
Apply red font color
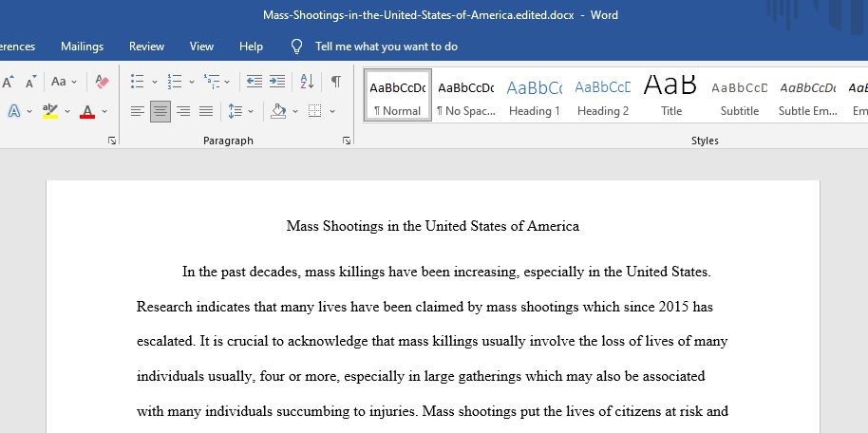(87, 111)
